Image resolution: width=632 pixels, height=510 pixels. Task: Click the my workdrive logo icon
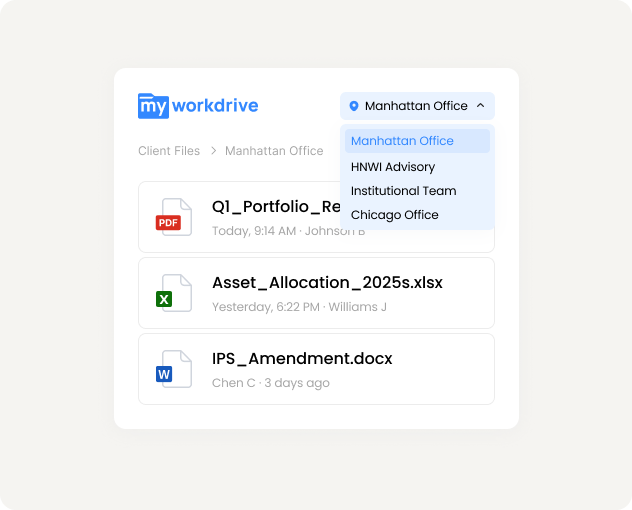153,106
